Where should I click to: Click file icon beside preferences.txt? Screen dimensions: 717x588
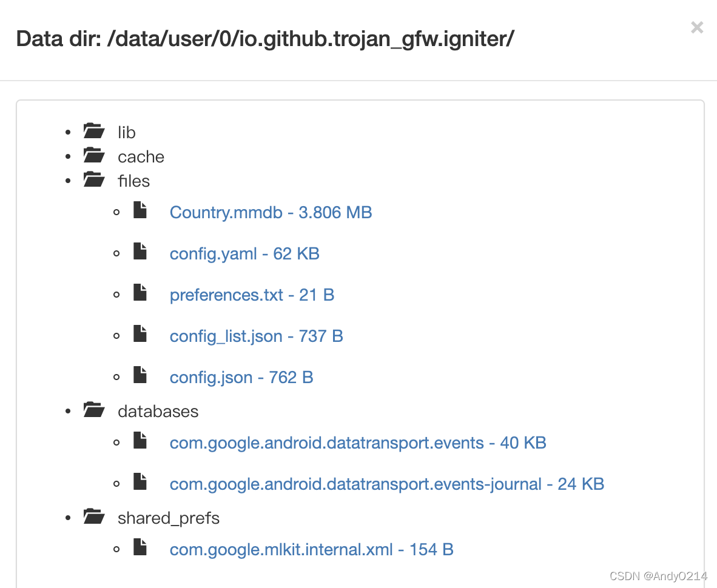[140, 293]
